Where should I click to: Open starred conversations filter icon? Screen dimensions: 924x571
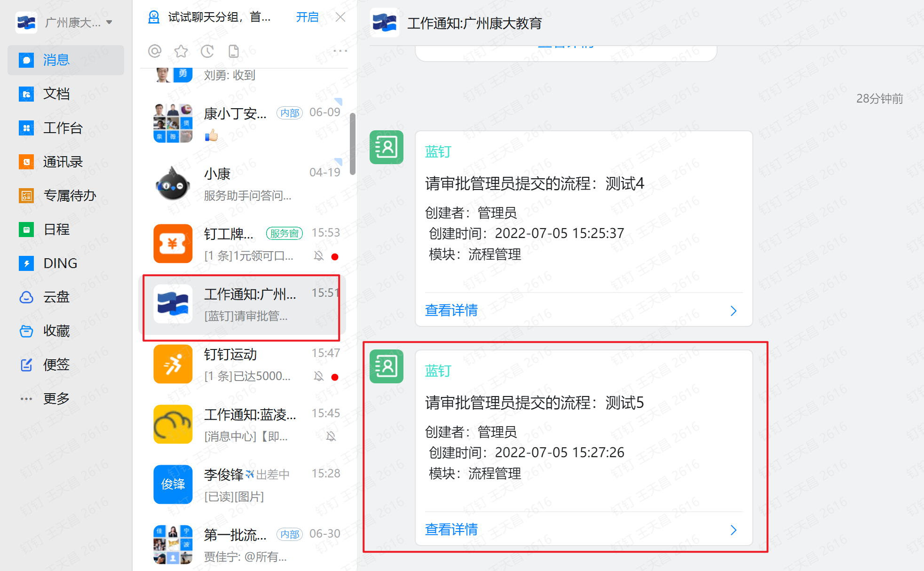[x=181, y=51]
